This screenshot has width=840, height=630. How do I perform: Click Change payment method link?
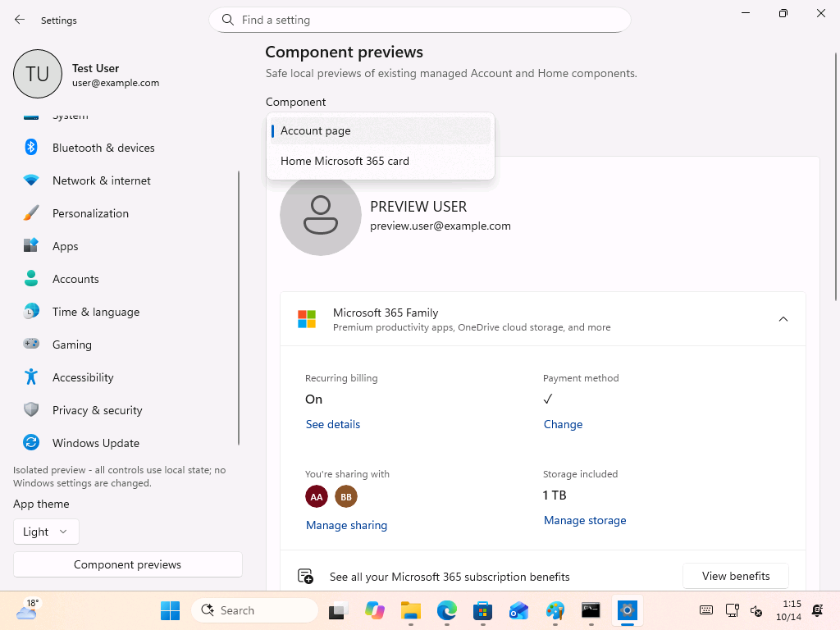pos(563,424)
